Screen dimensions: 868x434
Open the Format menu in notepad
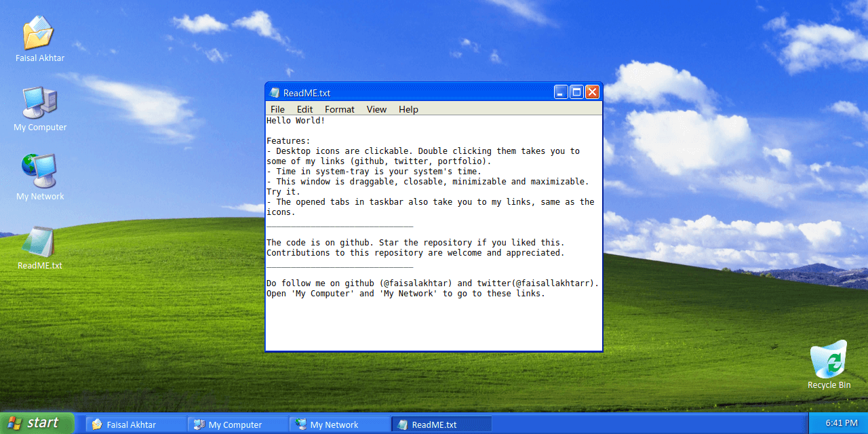[x=339, y=109]
